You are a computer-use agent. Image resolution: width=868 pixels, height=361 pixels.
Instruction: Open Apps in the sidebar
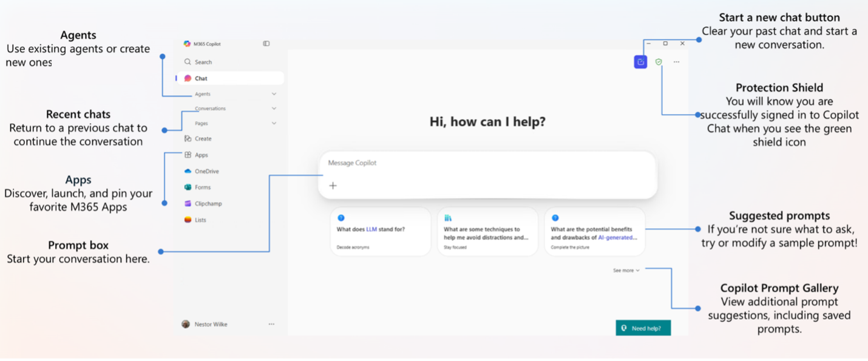pyautogui.click(x=201, y=155)
